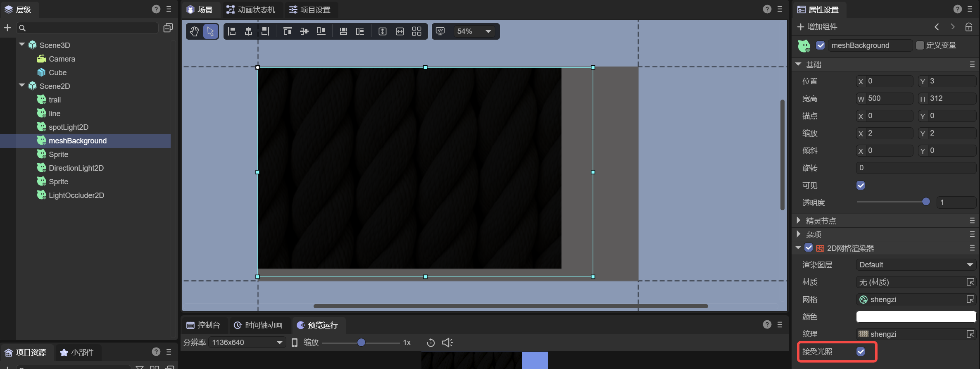The width and height of the screenshot is (980, 369).
Task: Enable the 定义变量 checkbox
Action: pos(920,45)
